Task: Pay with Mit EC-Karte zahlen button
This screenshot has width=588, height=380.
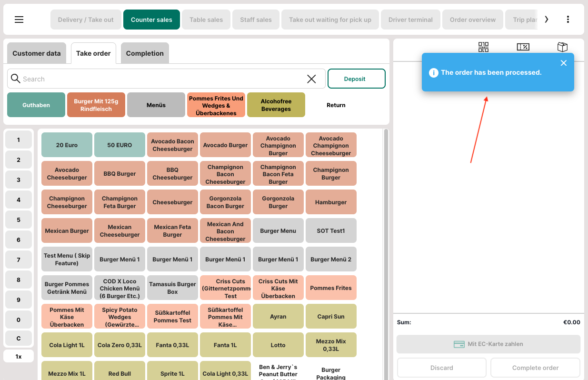Action: tap(488, 344)
